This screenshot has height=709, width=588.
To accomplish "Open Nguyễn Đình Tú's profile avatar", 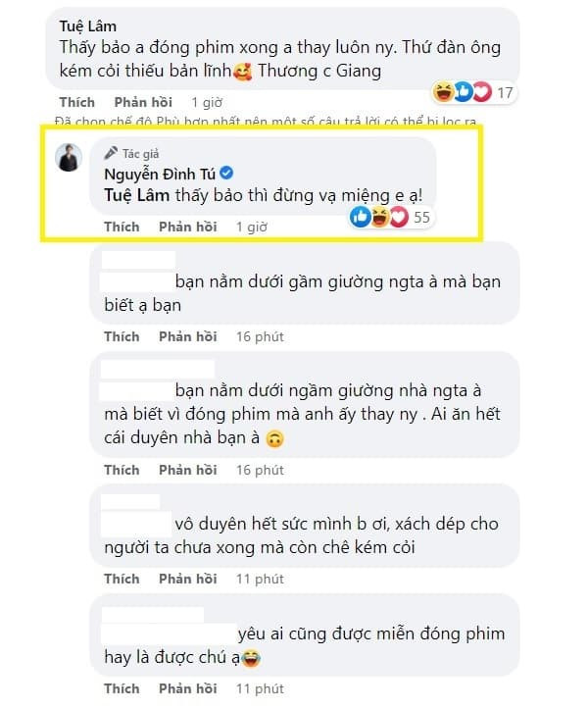I will pyautogui.click(x=69, y=157).
